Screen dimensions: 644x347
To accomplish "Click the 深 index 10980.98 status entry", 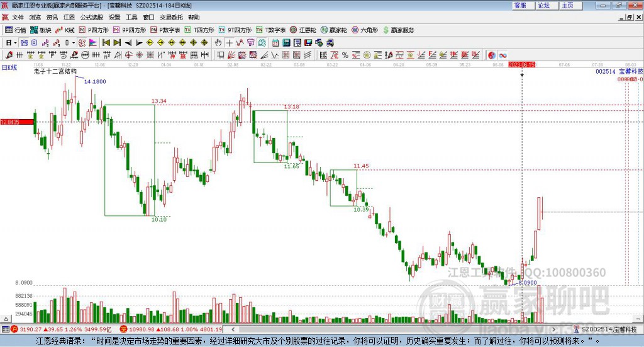I will coord(171,329).
